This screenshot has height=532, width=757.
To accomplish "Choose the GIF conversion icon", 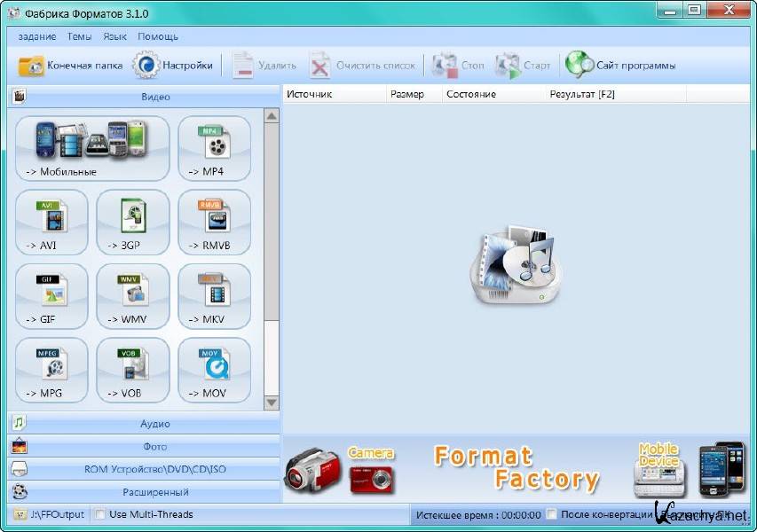I will tap(51, 296).
